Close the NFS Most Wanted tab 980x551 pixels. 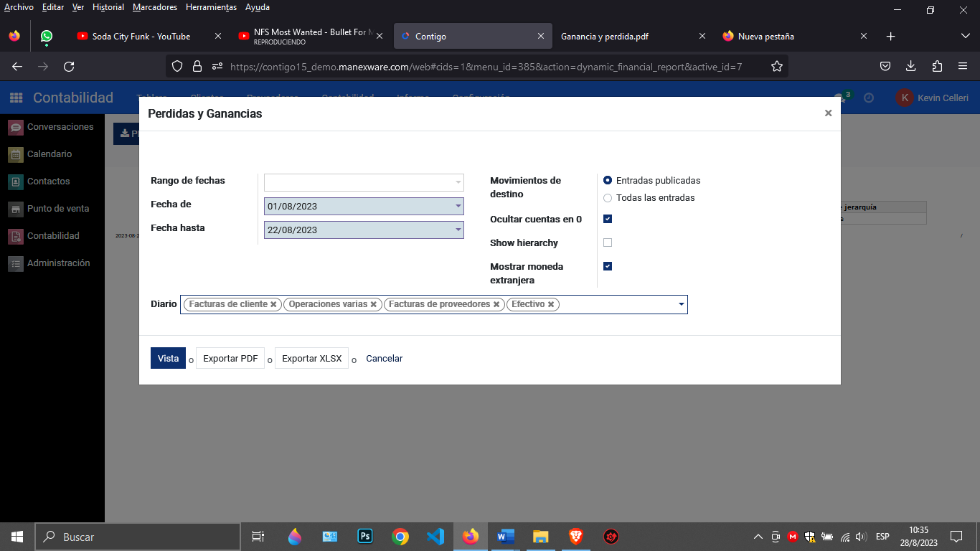click(380, 36)
